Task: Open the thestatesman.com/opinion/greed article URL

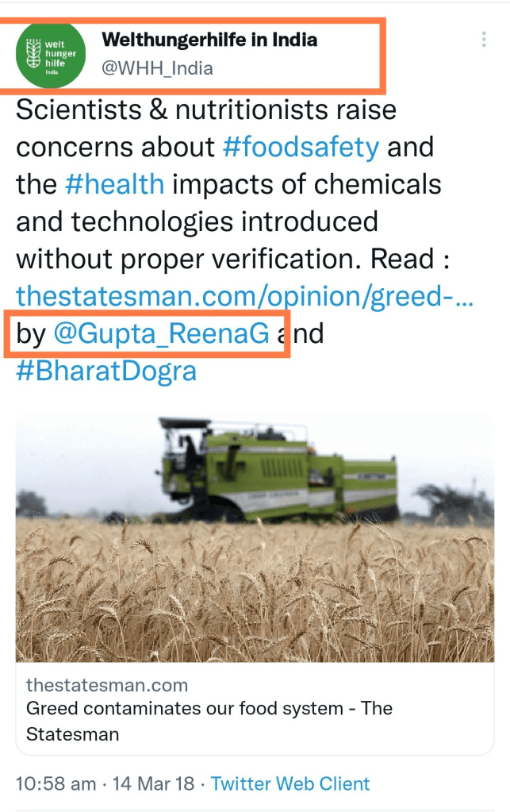Action: tap(244, 296)
